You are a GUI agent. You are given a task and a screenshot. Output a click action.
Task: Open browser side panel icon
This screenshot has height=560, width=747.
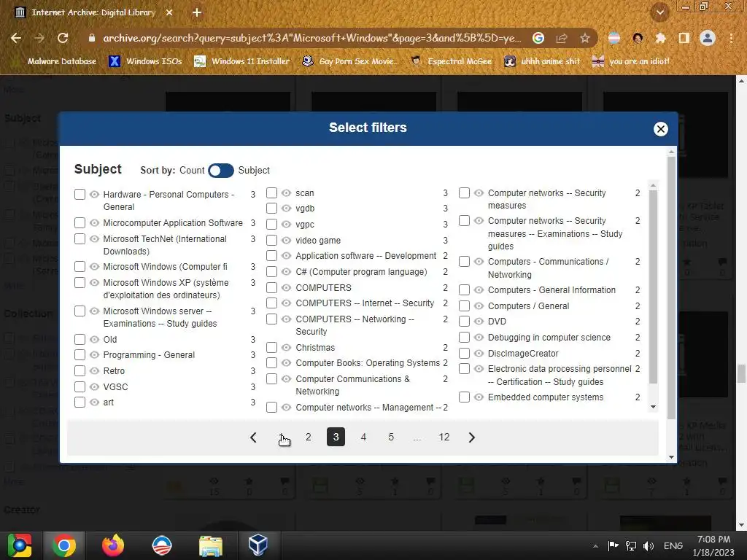tap(684, 38)
